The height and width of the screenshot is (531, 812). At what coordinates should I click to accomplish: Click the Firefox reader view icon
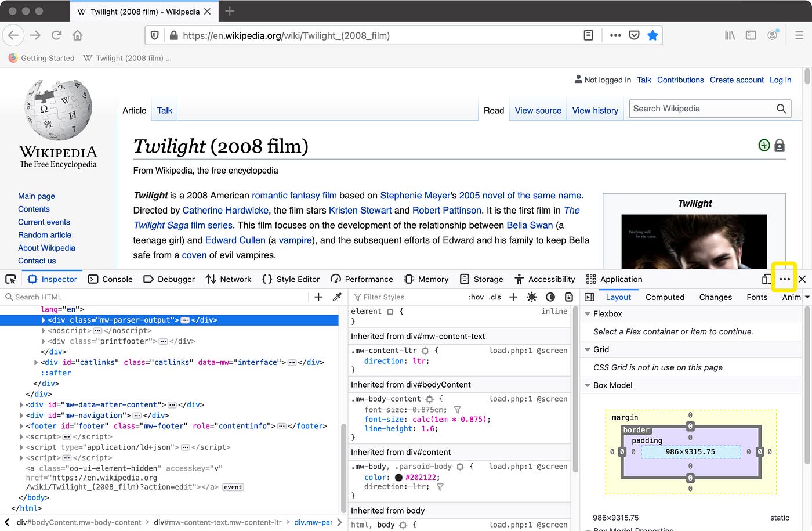click(x=588, y=35)
